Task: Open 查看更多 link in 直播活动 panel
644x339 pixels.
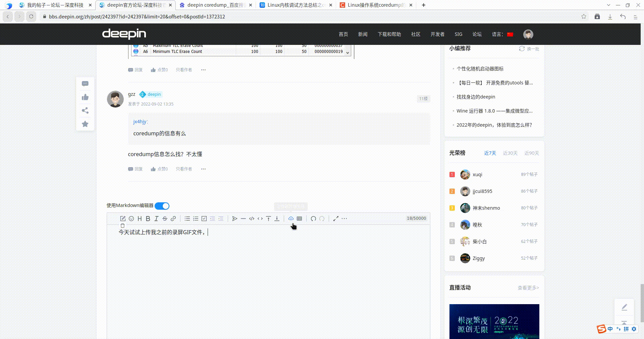Action: point(527,288)
